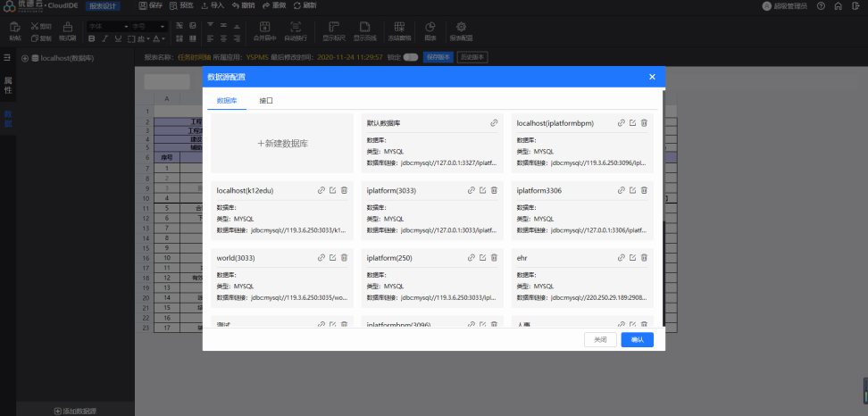Viewport: 868px width, 416px height.
Task: Edit the localhost(iplatformbpm) data source
Action: (x=633, y=123)
